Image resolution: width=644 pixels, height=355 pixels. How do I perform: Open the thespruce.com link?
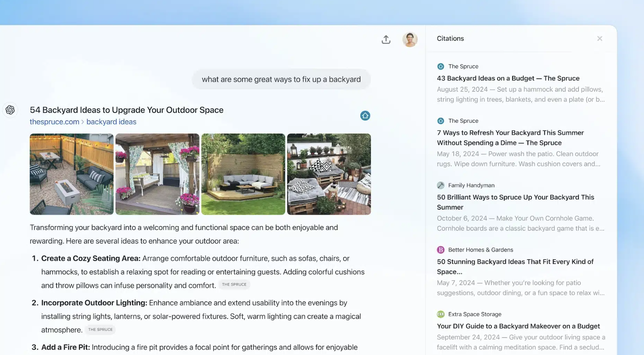(54, 121)
